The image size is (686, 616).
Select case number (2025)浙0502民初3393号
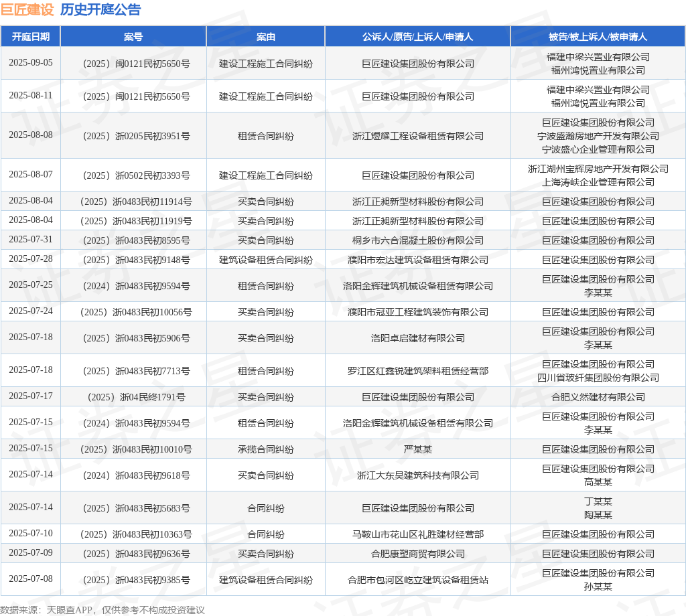tap(135, 175)
